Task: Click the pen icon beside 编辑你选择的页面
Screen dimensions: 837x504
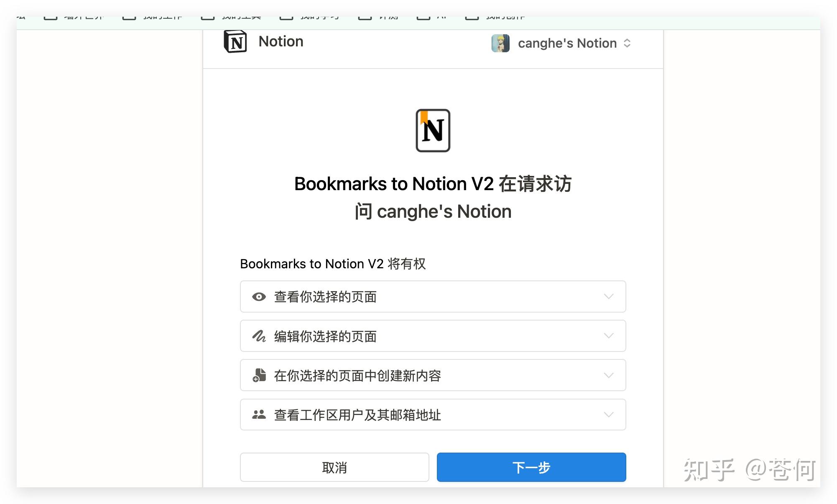Action: [259, 336]
